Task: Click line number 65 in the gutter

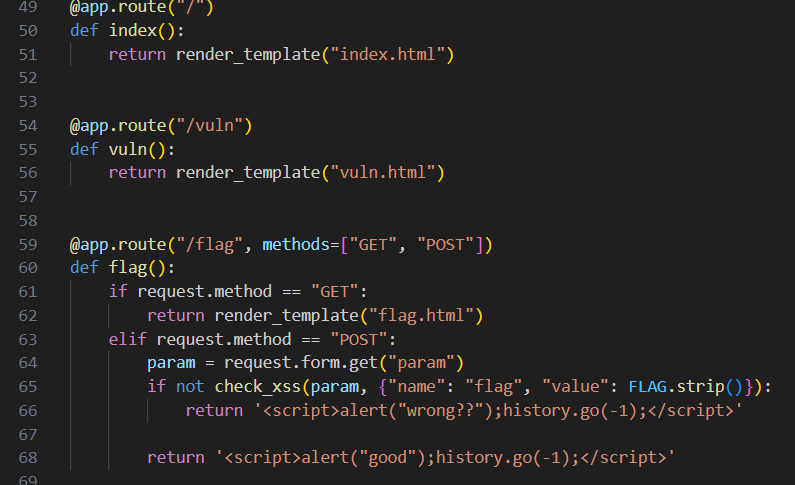Action: click(28, 387)
